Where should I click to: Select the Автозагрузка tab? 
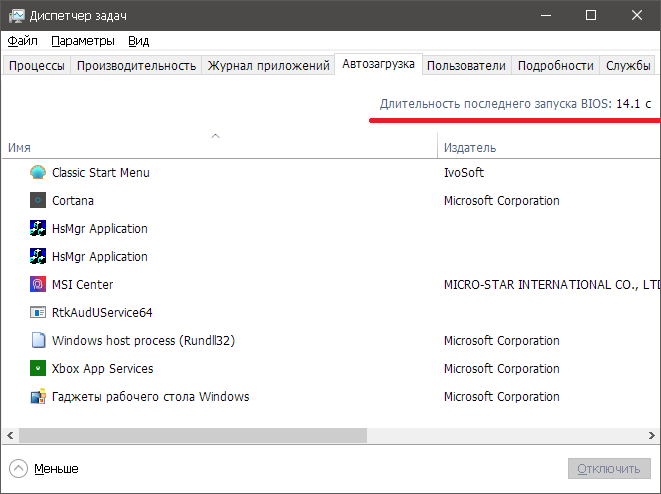coord(378,64)
